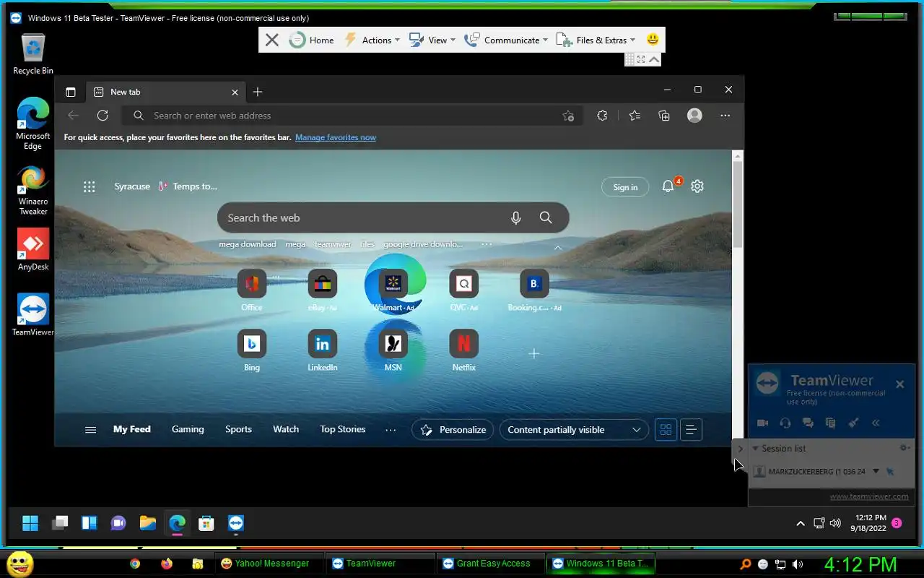Viewport: 924px width, 578px height.
Task: Open the Files & Extras dropdown menu
Action: [x=596, y=40]
